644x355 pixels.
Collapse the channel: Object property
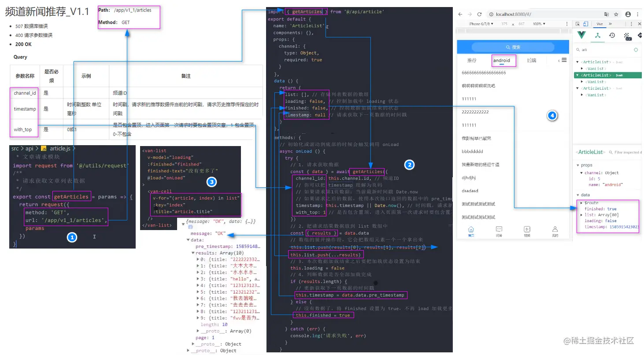point(581,173)
